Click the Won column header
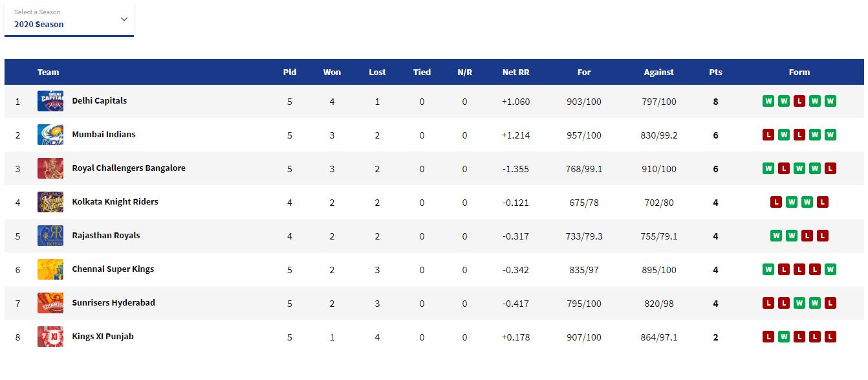The width and height of the screenshot is (868, 380). click(x=332, y=72)
